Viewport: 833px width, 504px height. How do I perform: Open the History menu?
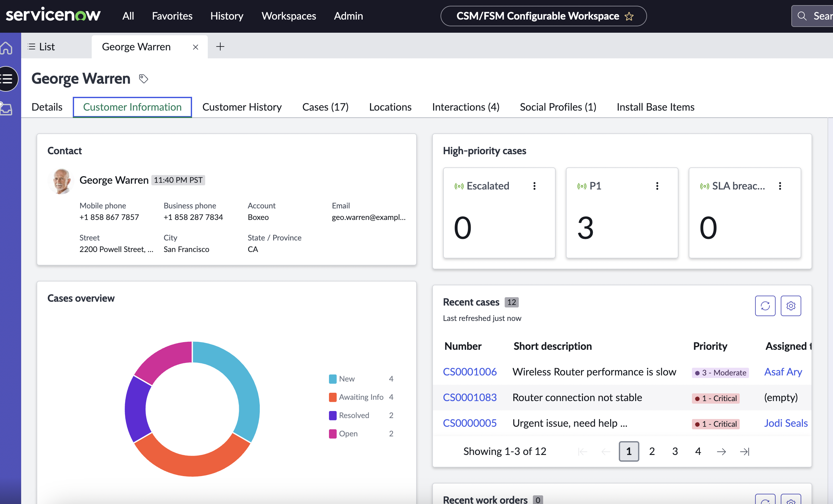[227, 16]
